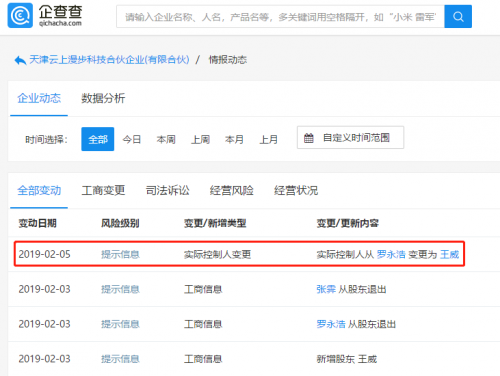Image resolution: width=500 pixels, height=376 pixels.
Task: Switch to the 企业动态 tab
Action: [x=39, y=98]
